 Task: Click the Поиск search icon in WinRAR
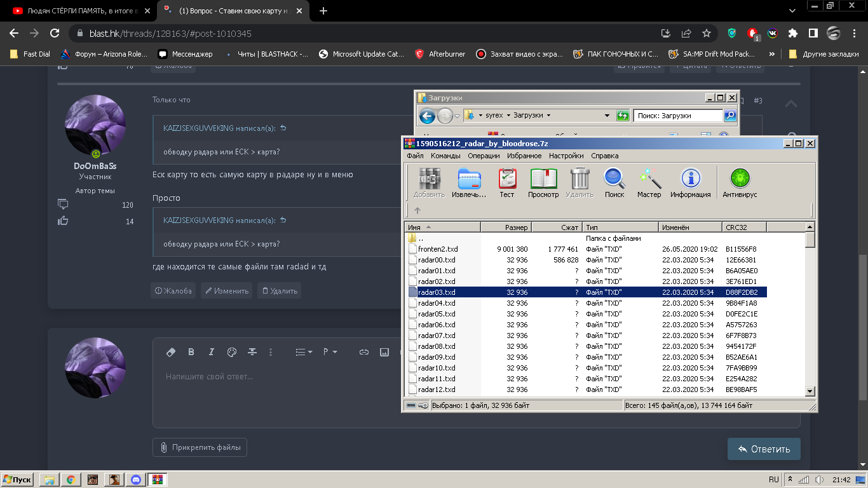614,182
